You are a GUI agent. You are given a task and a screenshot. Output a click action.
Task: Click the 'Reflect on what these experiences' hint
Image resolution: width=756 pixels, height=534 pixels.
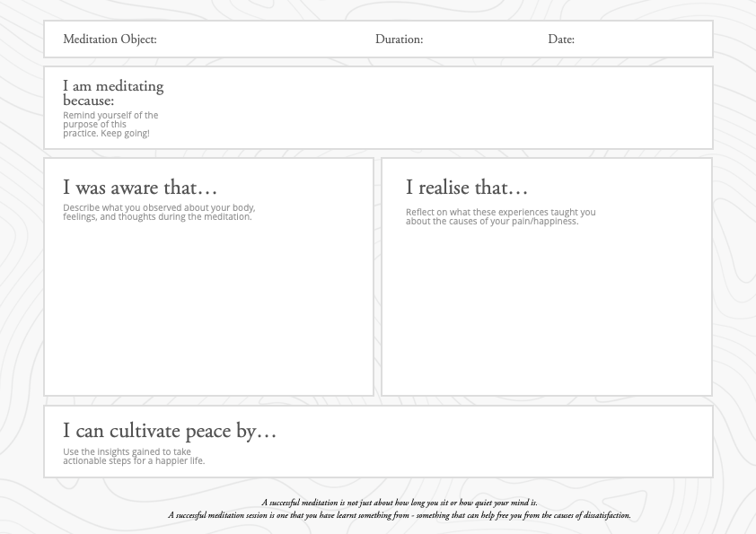(x=500, y=217)
